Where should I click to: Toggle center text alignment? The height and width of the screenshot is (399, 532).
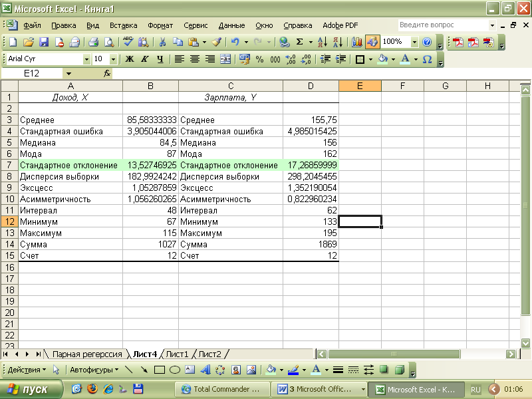pyautogui.click(x=195, y=59)
